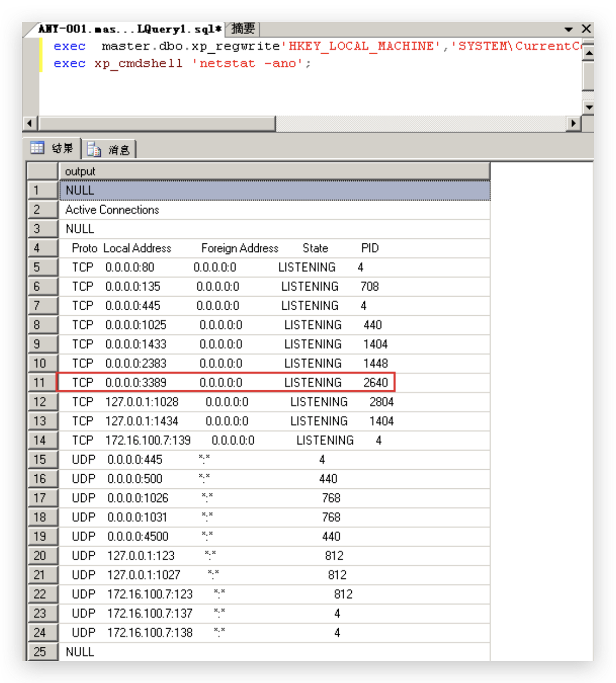
Task: Select the UDP 0.0.0.0:4500 row
Action: pos(275,537)
